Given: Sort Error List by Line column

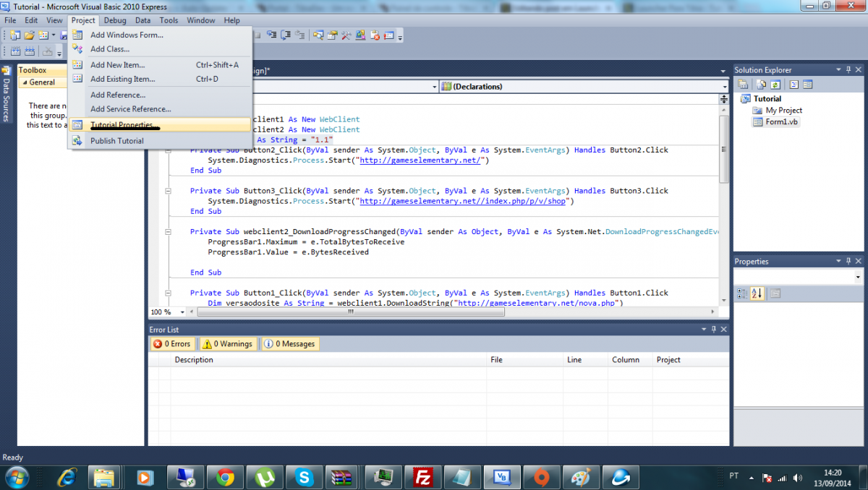Looking at the screenshot, I should [586, 360].
